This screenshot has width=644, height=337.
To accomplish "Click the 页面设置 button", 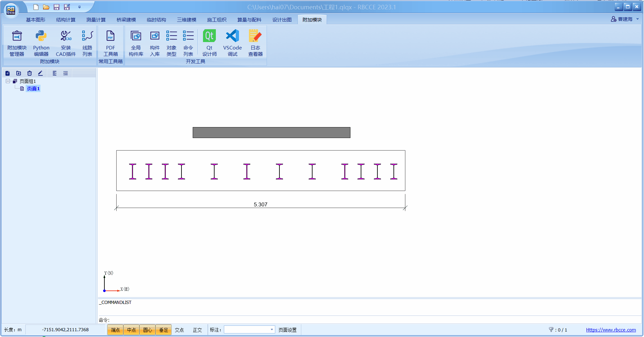I will (287, 330).
